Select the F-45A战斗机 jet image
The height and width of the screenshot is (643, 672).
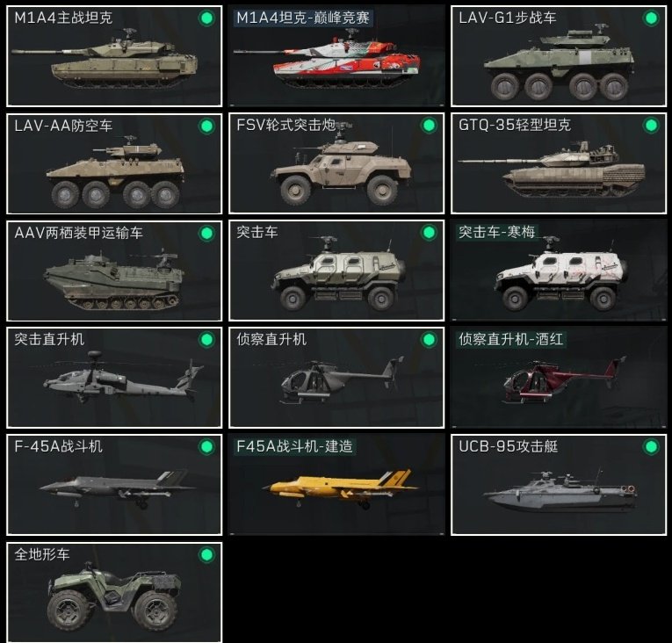pyautogui.click(x=117, y=488)
